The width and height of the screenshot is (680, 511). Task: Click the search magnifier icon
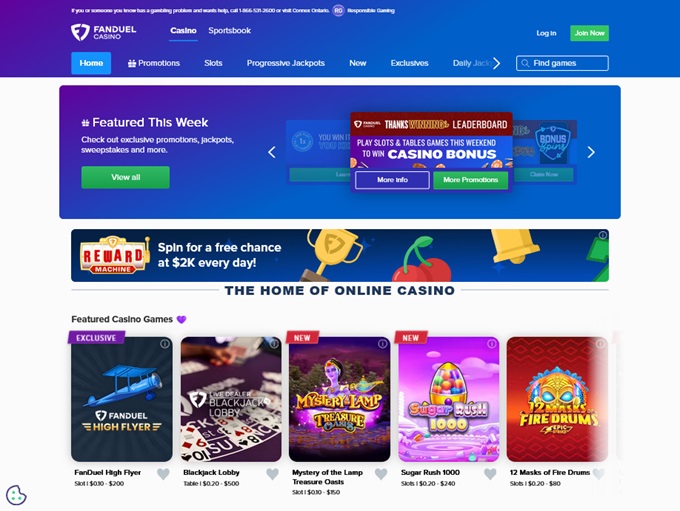pos(525,63)
